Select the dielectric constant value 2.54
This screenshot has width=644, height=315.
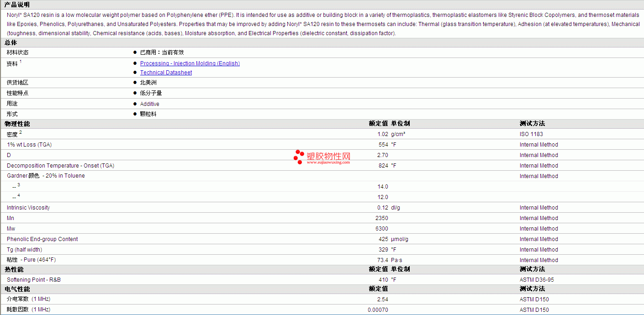[383, 299]
